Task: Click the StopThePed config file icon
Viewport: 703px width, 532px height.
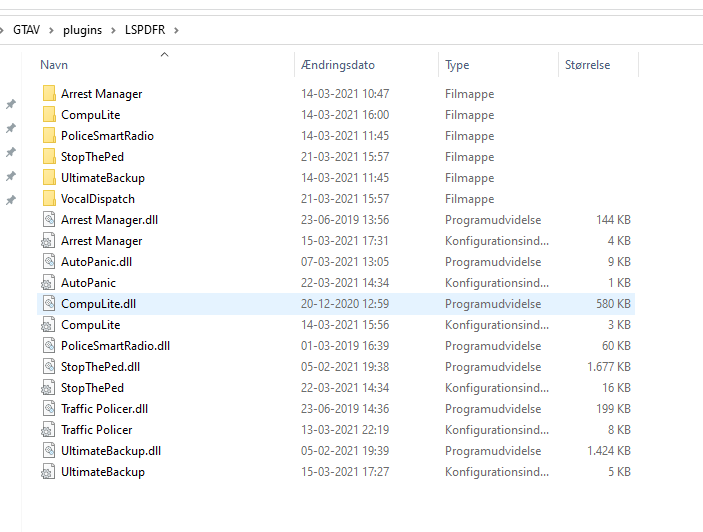Action: pos(48,388)
